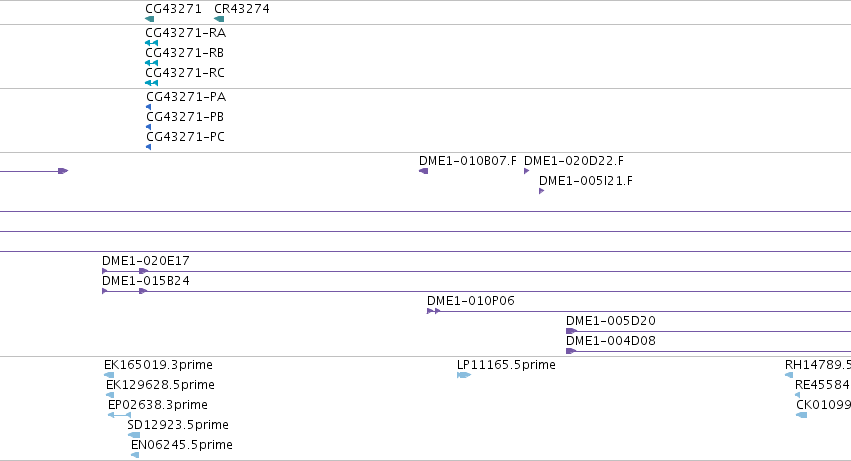Select EST EK165019.3prime label

(x=158, y=365)
